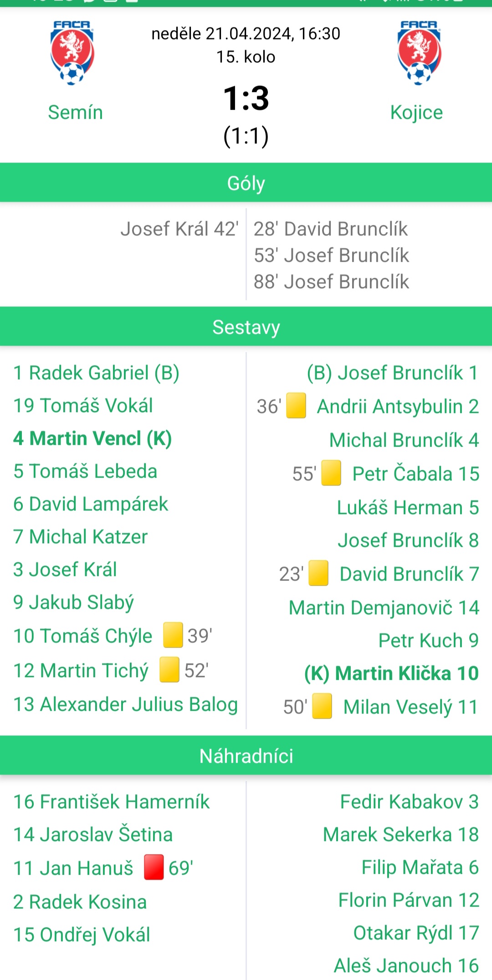Screen dimensions: 492x980
Task: Tap yellow card icon near David Brunclík 7
Action: tap(318, 573)
